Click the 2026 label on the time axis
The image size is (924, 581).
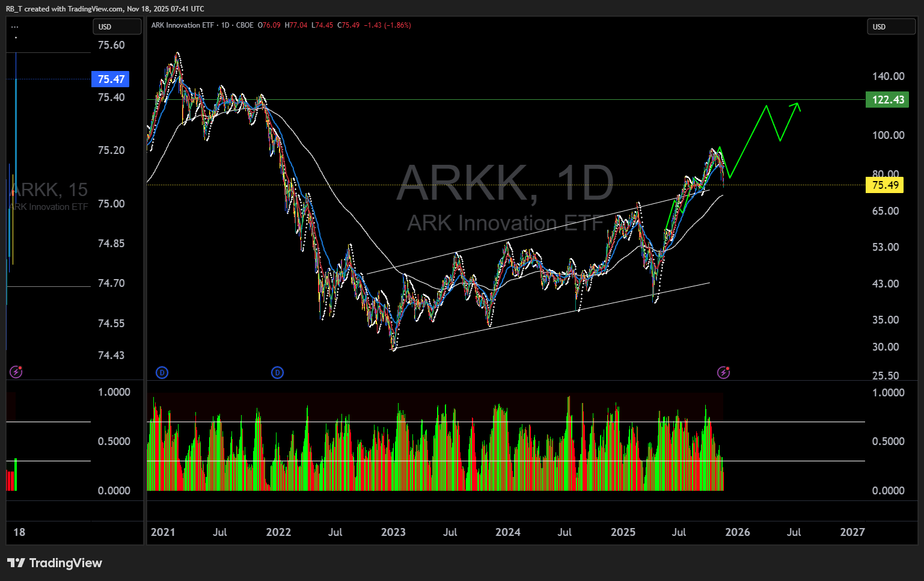[x=738, y=532]
